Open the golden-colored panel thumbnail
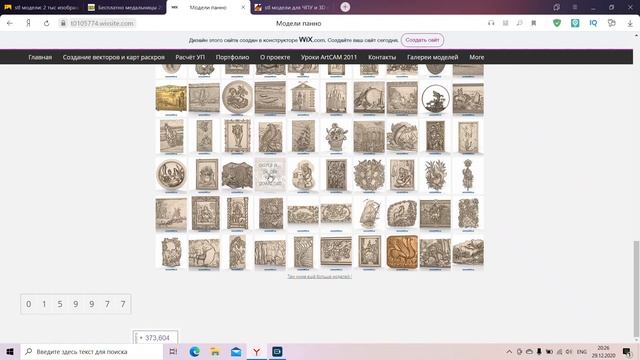640x360 pixels. point(171,98)
